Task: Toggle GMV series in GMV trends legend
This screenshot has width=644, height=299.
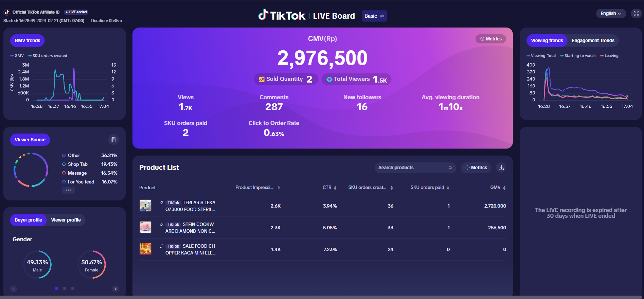Action: coord(17,56)
